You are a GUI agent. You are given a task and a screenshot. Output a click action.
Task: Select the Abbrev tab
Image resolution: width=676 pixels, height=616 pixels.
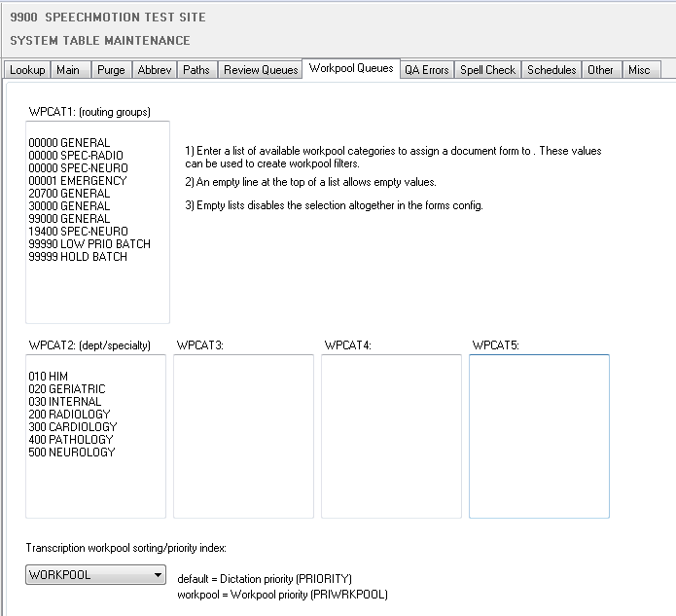(x=155, y=70)
